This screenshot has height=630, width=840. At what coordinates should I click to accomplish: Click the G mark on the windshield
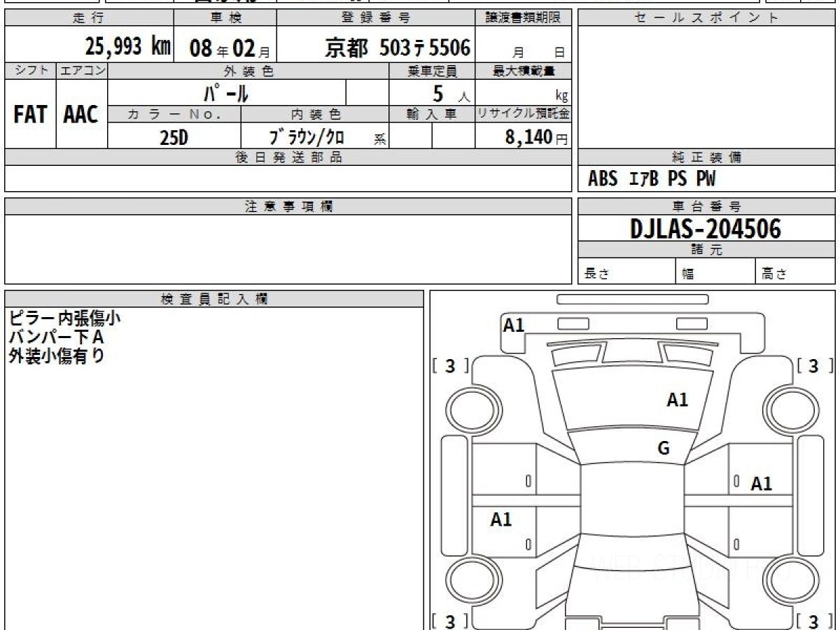coord(664,449)
